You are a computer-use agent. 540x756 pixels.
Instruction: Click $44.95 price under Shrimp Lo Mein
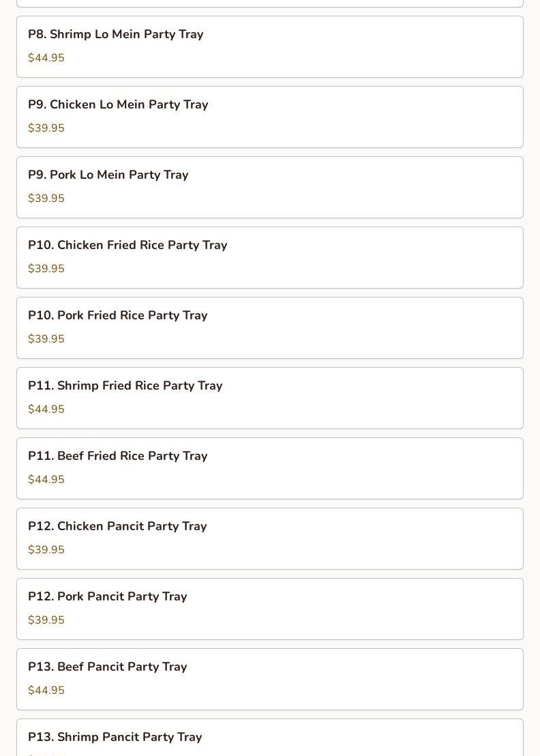click(x=46, y=58)
